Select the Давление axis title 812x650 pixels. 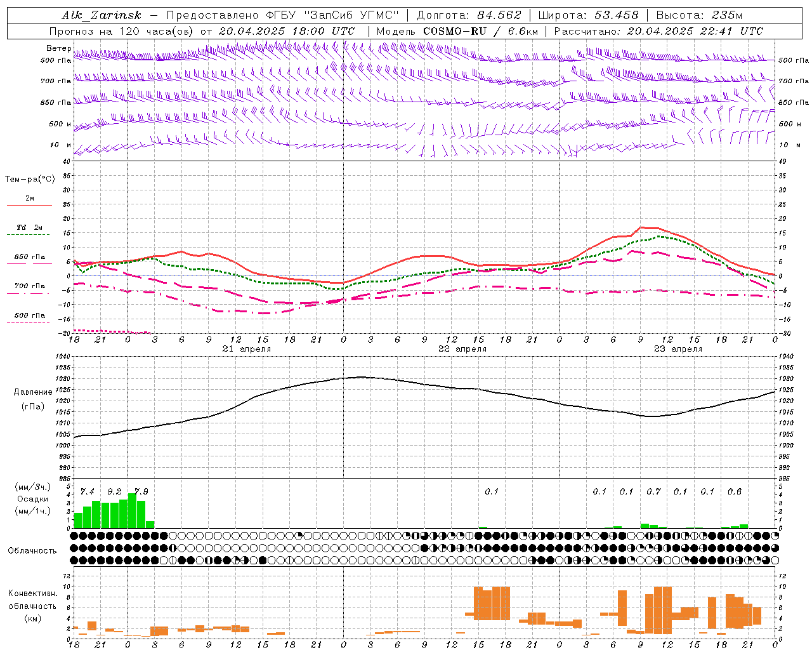point(33,392)
